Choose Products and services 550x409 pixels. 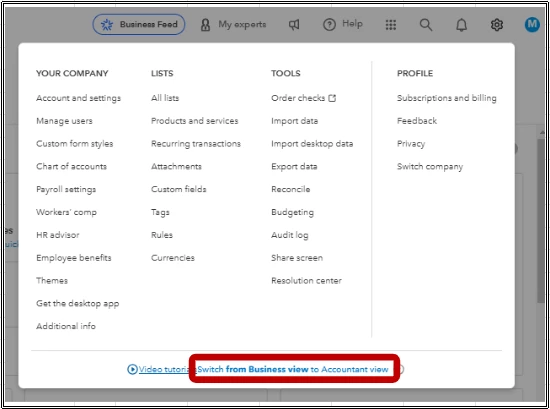(x=195, y=121)
